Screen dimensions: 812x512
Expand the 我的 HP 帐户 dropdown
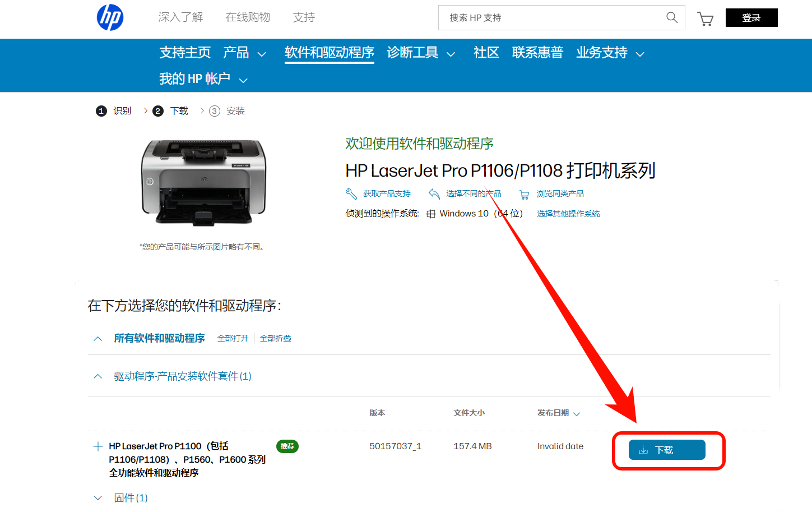(x=203, y=79)
